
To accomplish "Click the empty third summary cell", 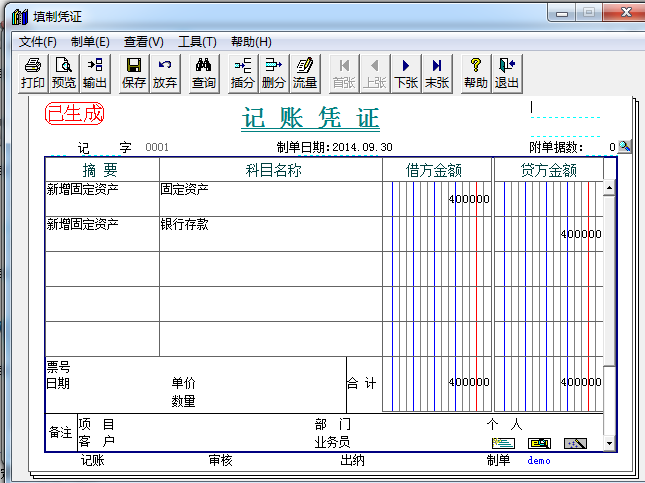I will 102,269.
